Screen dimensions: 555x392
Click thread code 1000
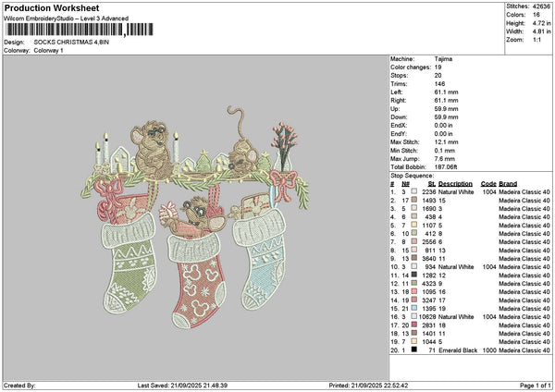(x=489, y=350)
